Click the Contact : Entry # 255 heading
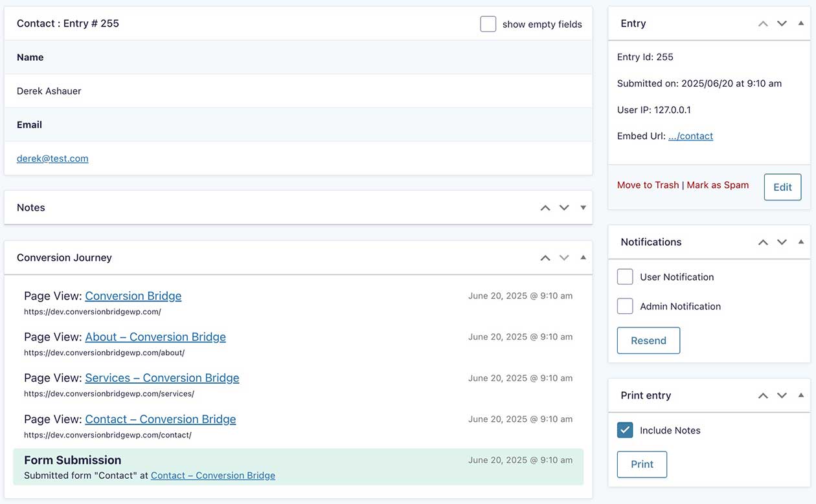This screenshot has height=504, width=816. point(68,23)
